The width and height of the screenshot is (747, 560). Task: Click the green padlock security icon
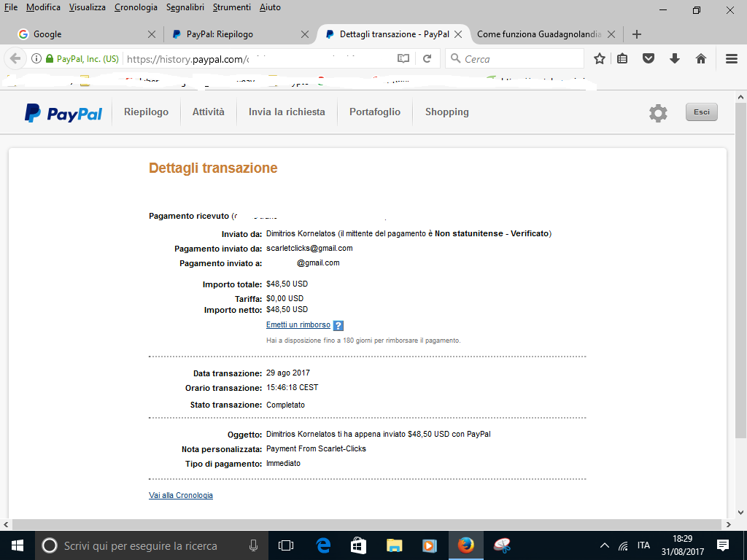[50, 58]
